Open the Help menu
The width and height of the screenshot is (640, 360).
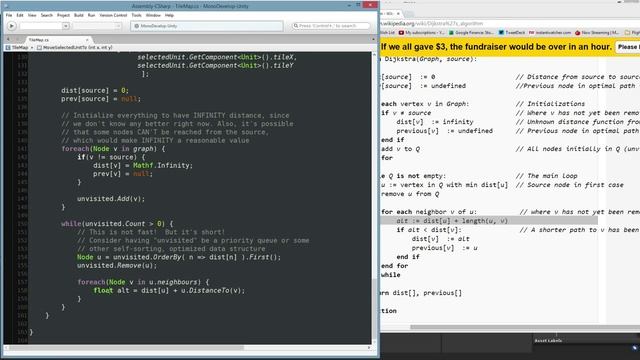(x=169, y=15)
